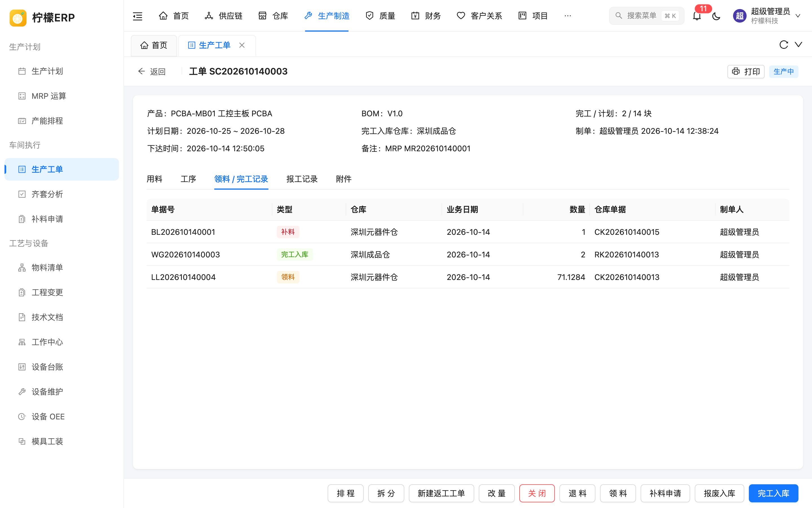The width and height of the screenshot is (812, 508).
Task: Expand tab options chevron near refresh
Action: pyautogui.click(x=798, y=44)
